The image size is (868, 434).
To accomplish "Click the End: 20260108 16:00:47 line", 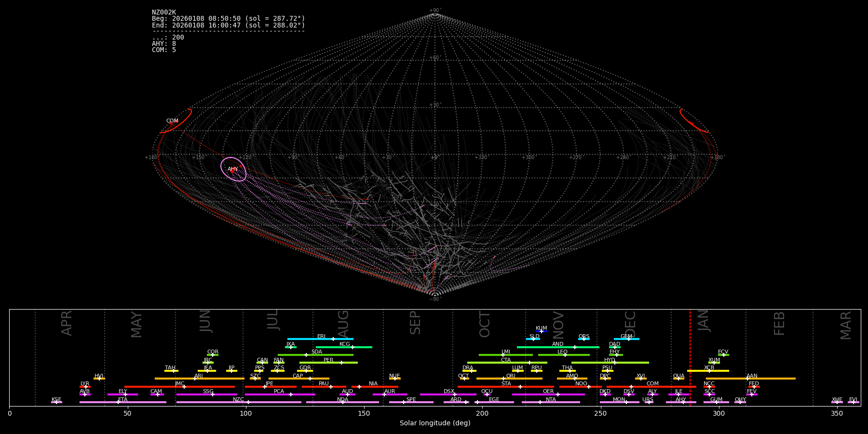I will tap(229, 25).
